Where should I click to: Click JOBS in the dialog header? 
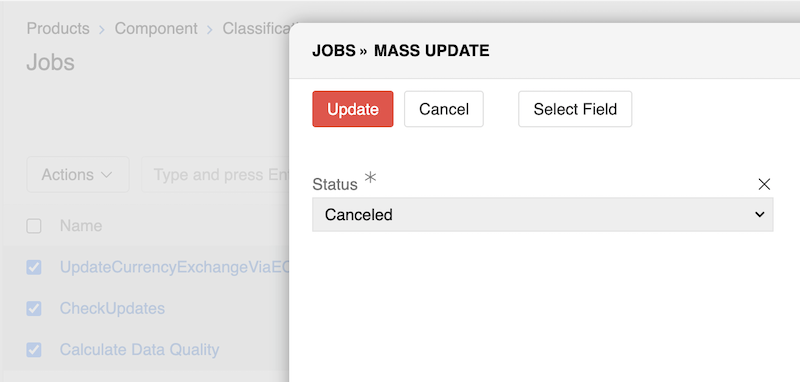(x=334, y=50)
